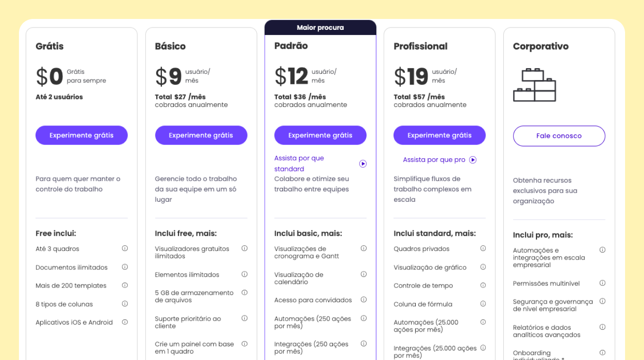The height and width of the screenshot is (360, 644).
Task: Select the "Maior procura" banner on Padrão
Action: 321,27
